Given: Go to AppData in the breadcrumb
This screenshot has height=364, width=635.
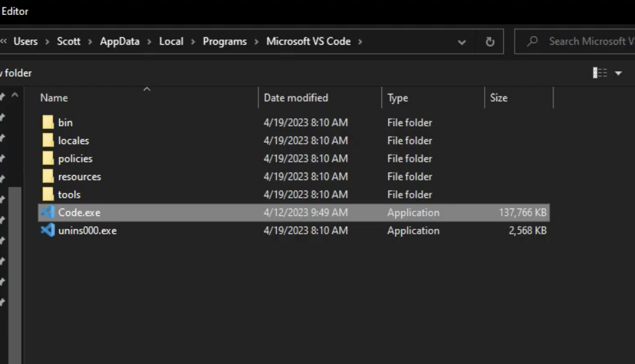Looking at the screenshot, I should (x=120, y=41).
